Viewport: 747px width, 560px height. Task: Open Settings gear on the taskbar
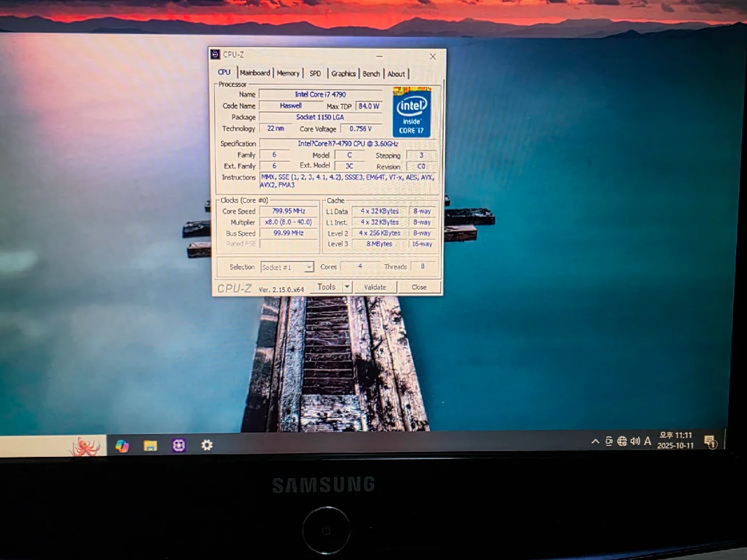click(207, 445)
